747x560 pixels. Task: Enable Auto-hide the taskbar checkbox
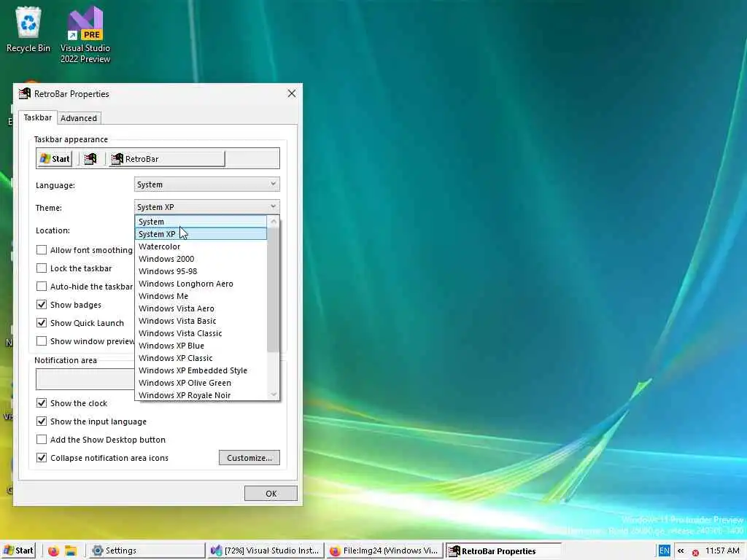click(x=42, y=286)
